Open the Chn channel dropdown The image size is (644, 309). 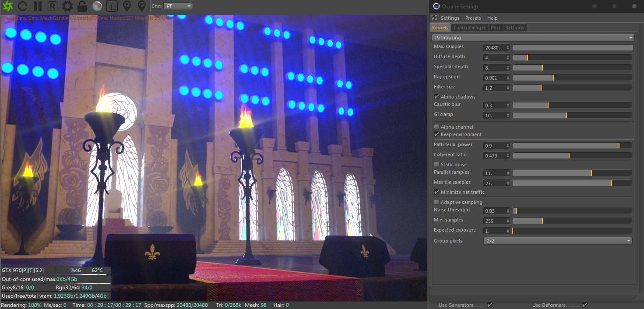coord(178,6)
